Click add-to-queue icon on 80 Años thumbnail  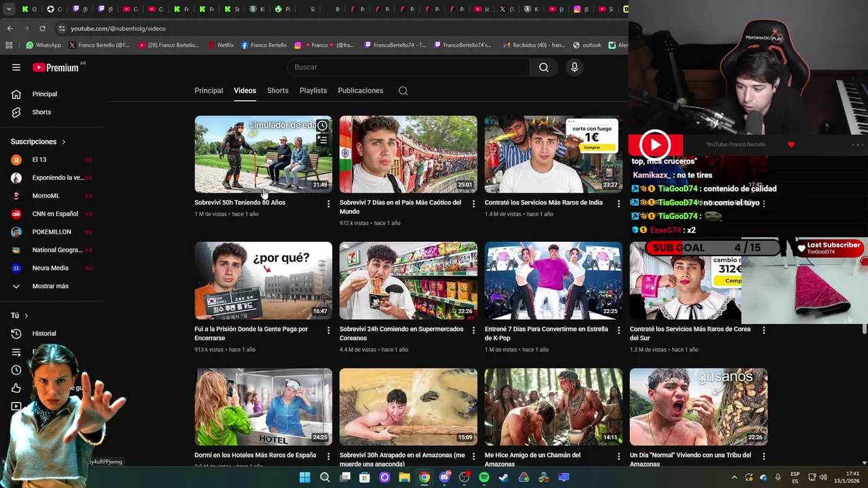pos(322,140)
